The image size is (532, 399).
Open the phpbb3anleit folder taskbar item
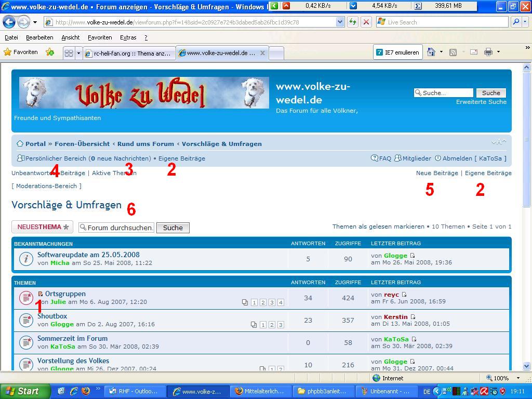pos(323,391)
